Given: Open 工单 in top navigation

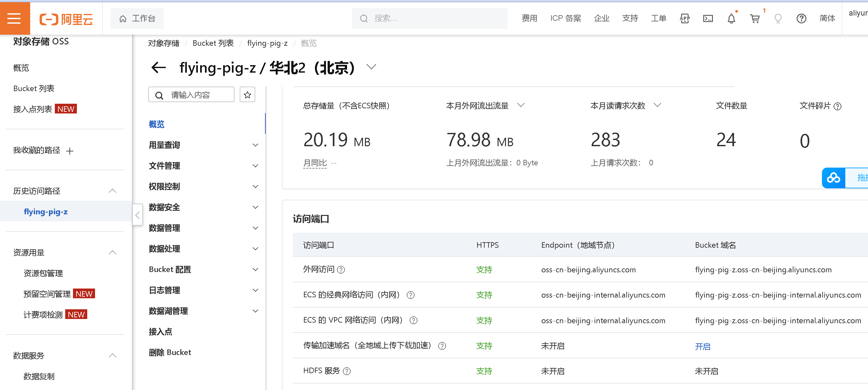Looking at the screenshot, I should pos(658,18).
